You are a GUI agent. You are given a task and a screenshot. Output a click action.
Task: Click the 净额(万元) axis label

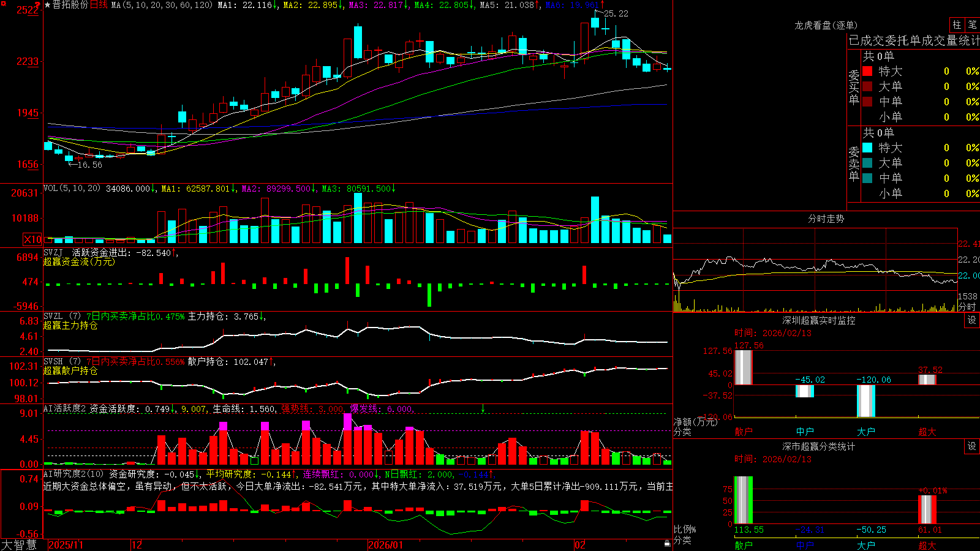click(695, 422)
